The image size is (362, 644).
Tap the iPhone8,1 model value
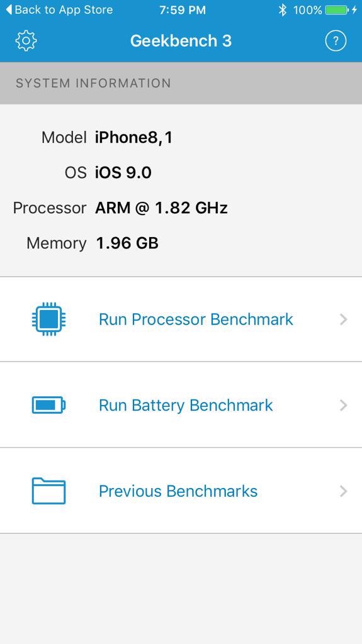pyautogui.click(x=133, y=138)
